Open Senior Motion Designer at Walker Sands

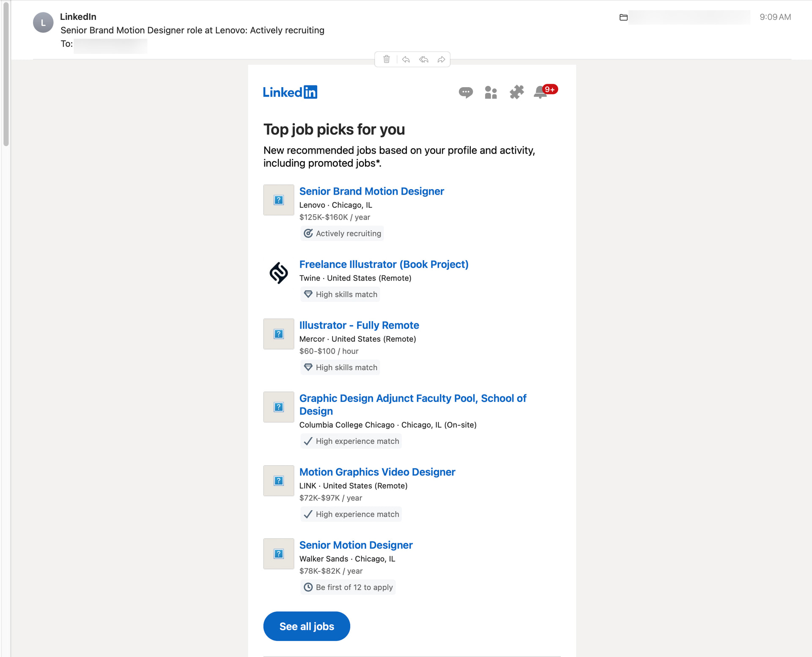pyautogui.click(x=356, y=545)
